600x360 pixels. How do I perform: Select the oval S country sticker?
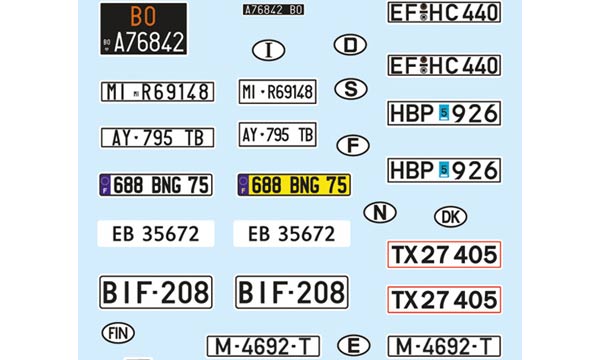point(351,89)
